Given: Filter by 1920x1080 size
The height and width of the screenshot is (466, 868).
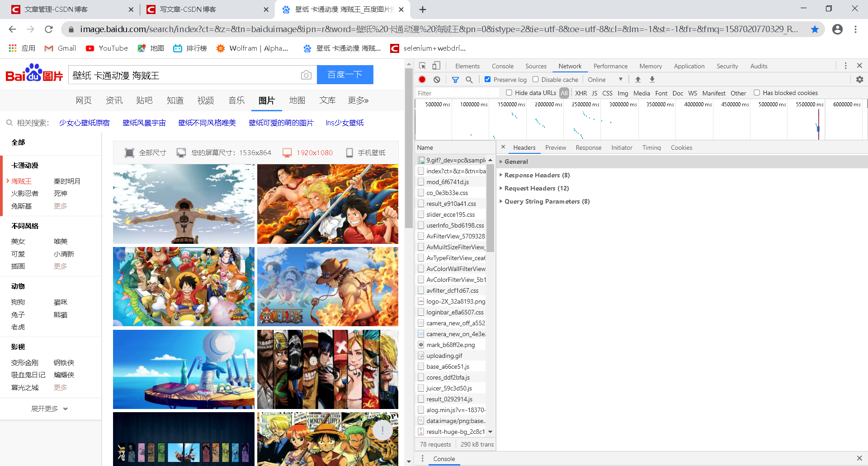Looking at the screenshot, I should 307,152.
